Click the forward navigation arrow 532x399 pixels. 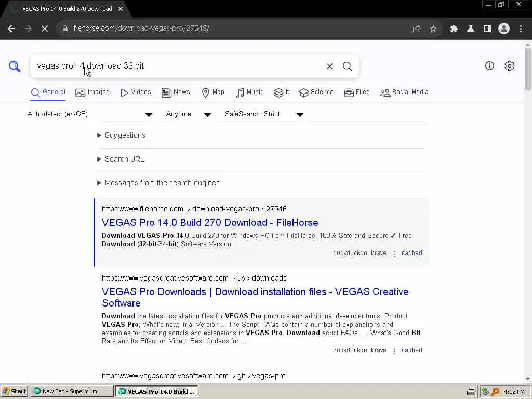(28, 29)
